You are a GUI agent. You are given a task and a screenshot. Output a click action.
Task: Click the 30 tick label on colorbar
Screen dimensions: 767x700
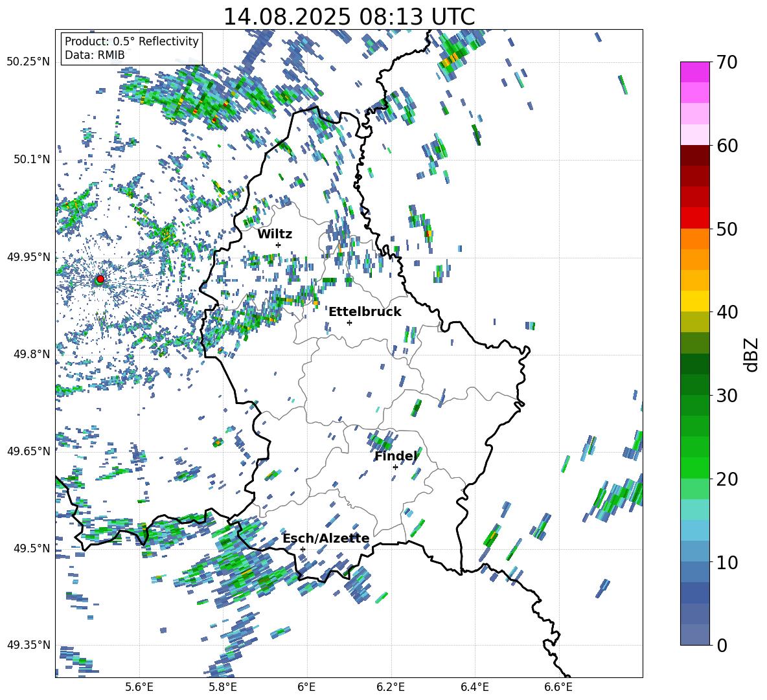[726, 396]
